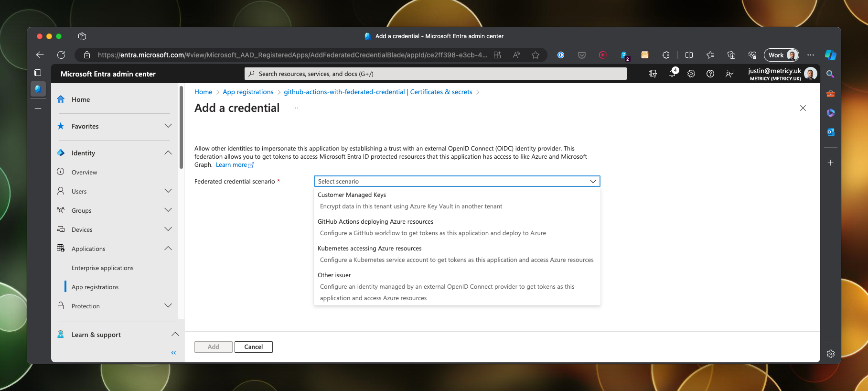Open the Learn more link
868x391 pixels.
(x=235, y=165)
